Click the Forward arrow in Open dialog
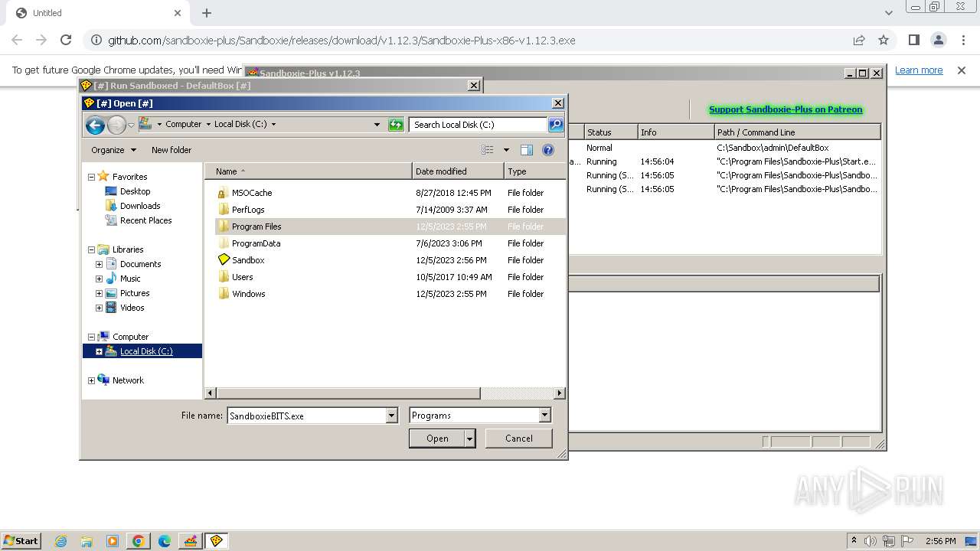Image resolution: width=980 pixels, height=551 pixels. click(116, 125)
